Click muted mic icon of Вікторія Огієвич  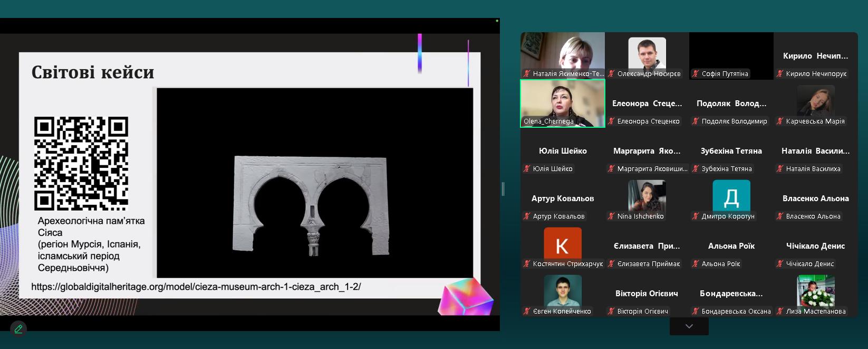pos(611,312)
